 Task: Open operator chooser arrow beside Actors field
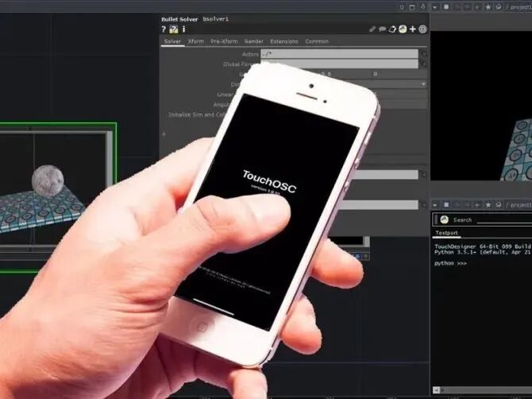(423, 54)
